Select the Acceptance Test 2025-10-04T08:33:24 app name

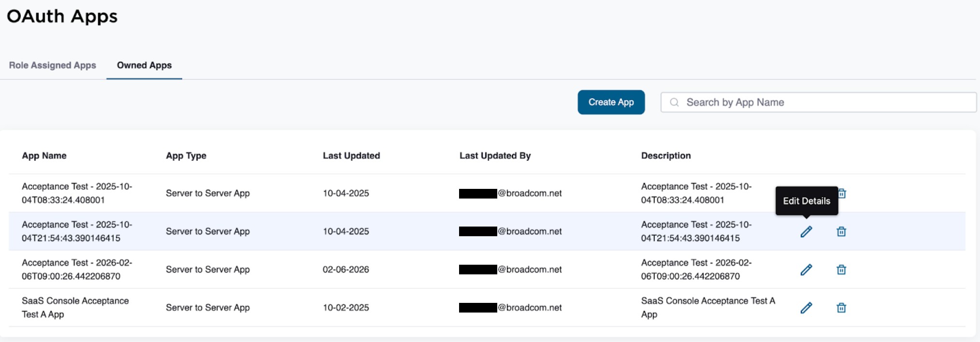(77, 193)
